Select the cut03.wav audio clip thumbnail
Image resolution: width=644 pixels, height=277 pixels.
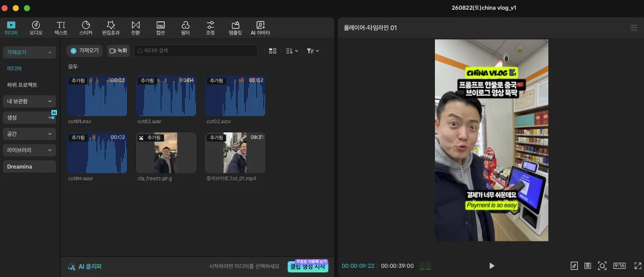166,96
